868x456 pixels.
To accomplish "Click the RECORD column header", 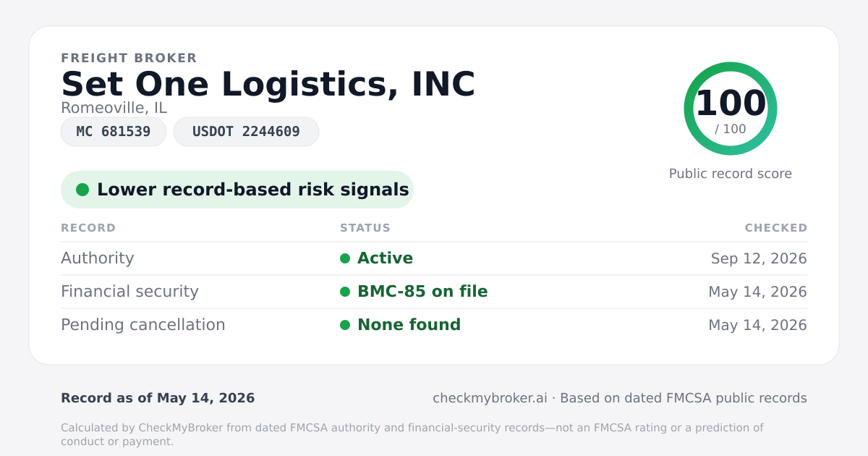I will pyautogui.click(x=88, y=228).
